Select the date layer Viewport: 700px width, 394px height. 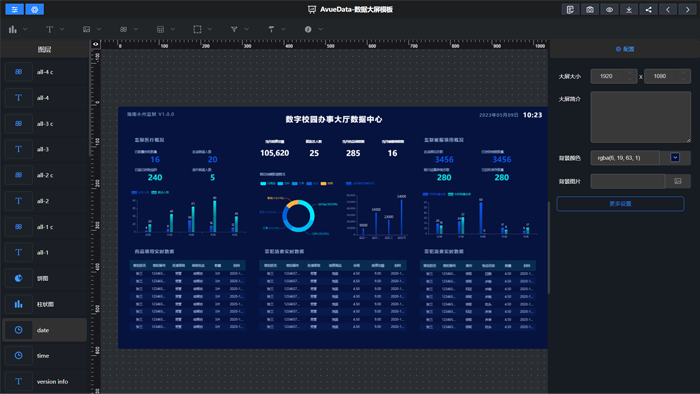tap(45, 330)
